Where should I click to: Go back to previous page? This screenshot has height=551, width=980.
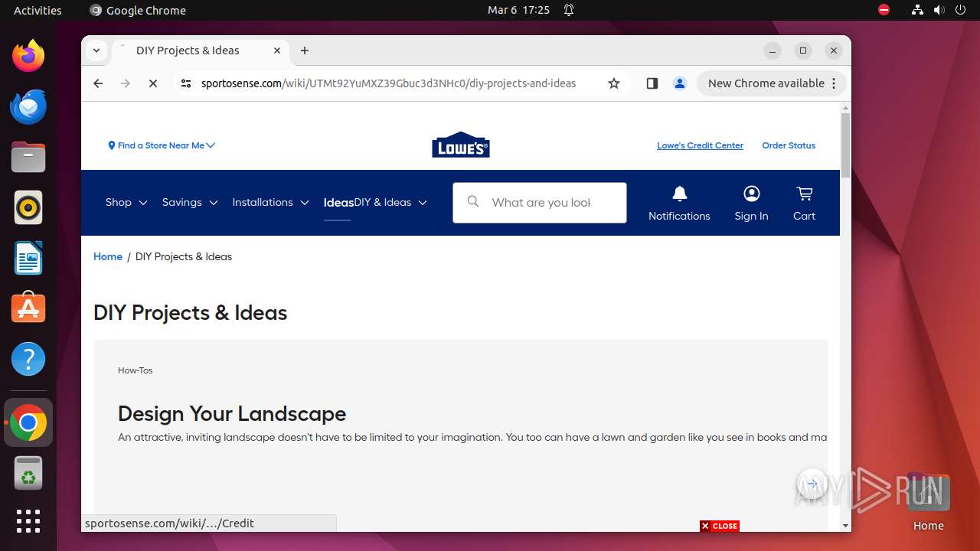98,83
